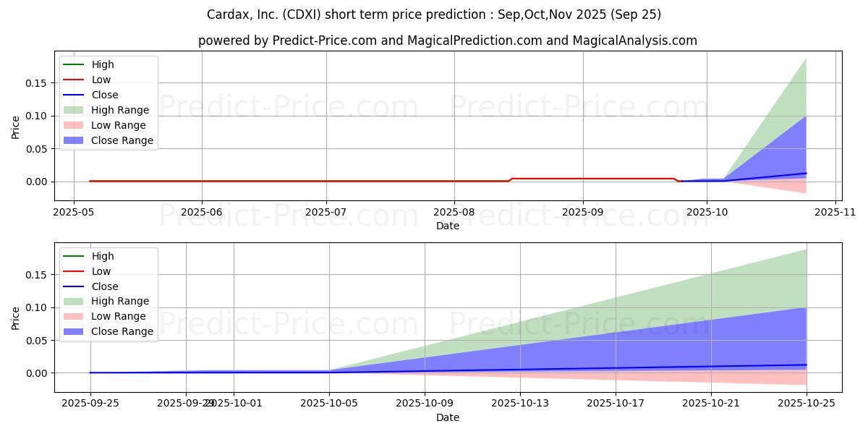This screenshot has height=434, width=868.
Task: Click the green High Range swatch in upper legend
Action: tap(73, 111)
